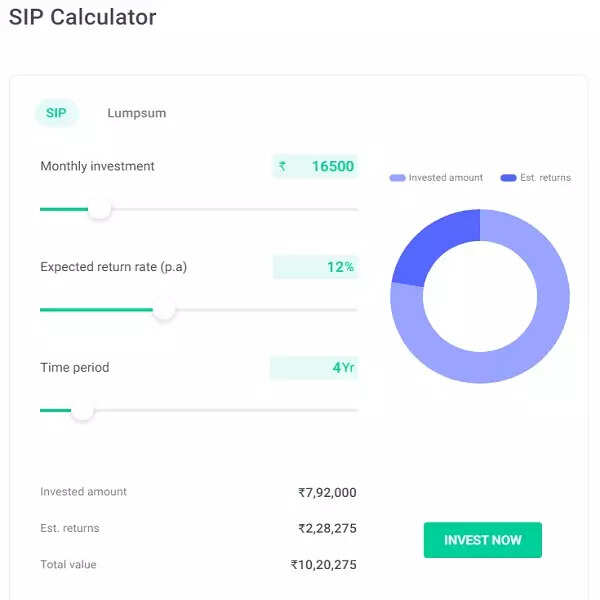Image resolution: width=600 pixels, height=600 pixels.
Task: Click the Total value amount
Action: 323,565
